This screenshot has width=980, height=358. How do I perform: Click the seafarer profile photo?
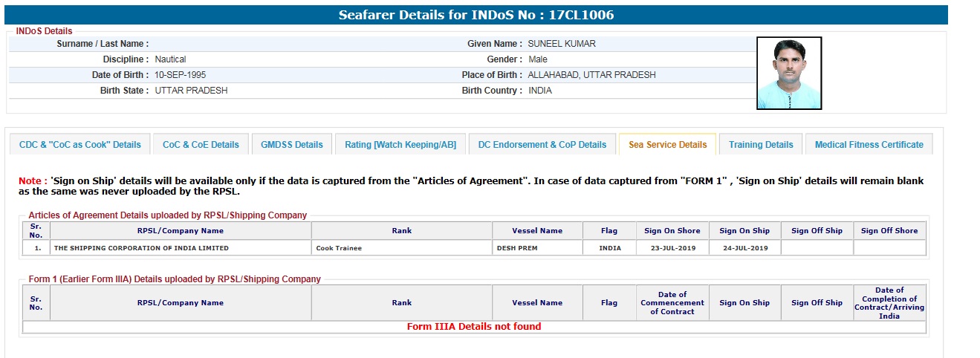(788, 74)
